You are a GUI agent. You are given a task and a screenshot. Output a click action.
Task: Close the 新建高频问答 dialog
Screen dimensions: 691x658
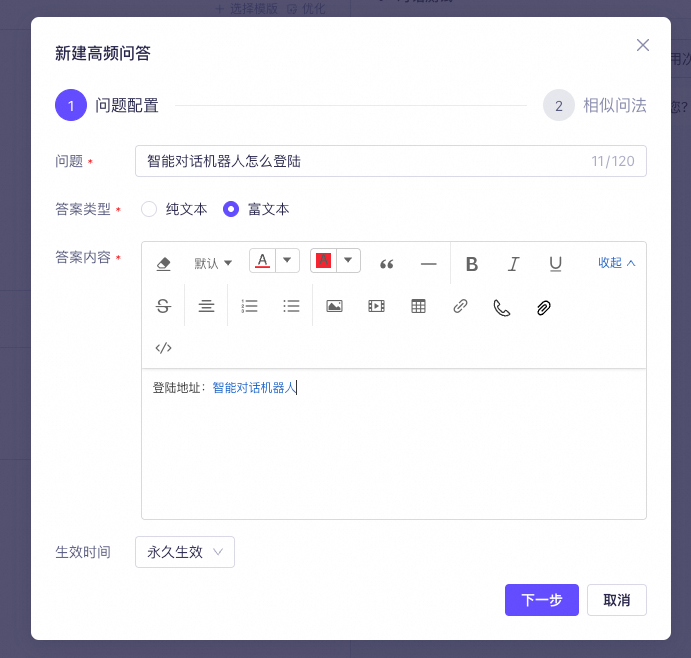coord(643,45)
